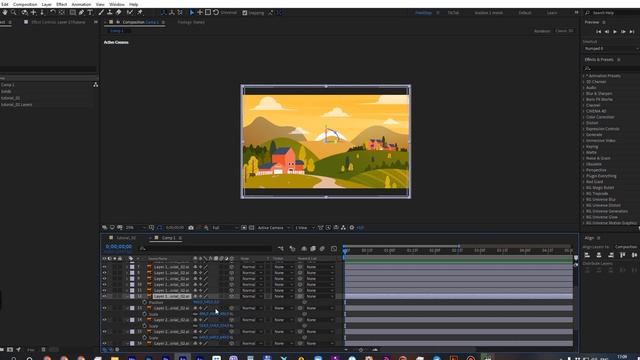This screenshot has width=640, height=360.
Task: Align layers horizontally centered in Align panel
Action: 599,255
